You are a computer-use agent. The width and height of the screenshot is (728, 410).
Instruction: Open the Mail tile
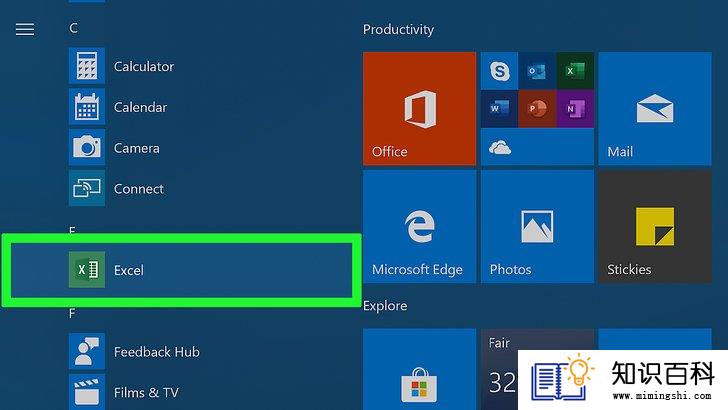[655, 109]
